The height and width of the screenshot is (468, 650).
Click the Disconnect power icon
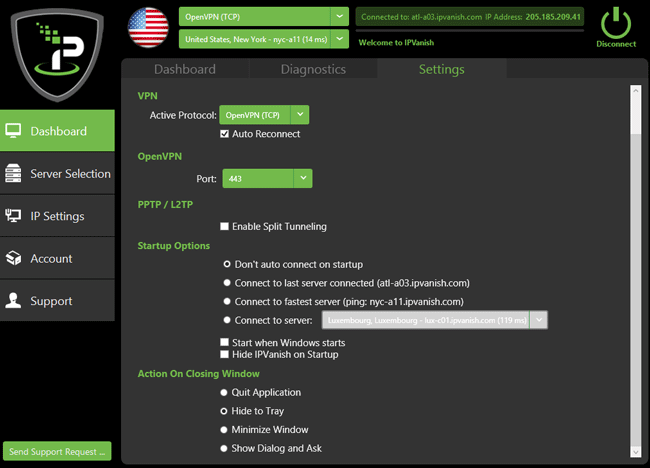616,23
